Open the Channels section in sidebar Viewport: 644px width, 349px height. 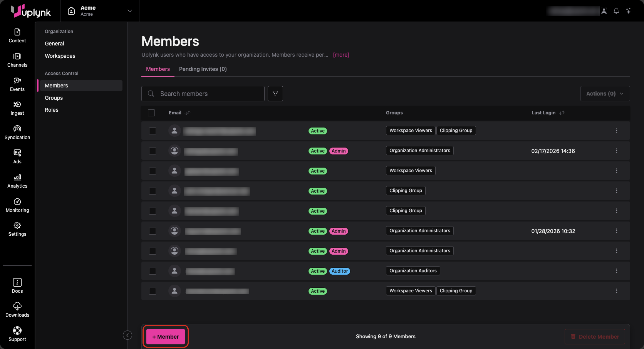(x=17, y=60)
